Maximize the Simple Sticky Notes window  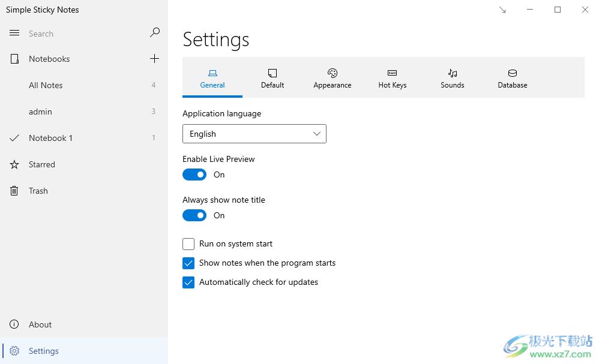[x=558, y=10]
